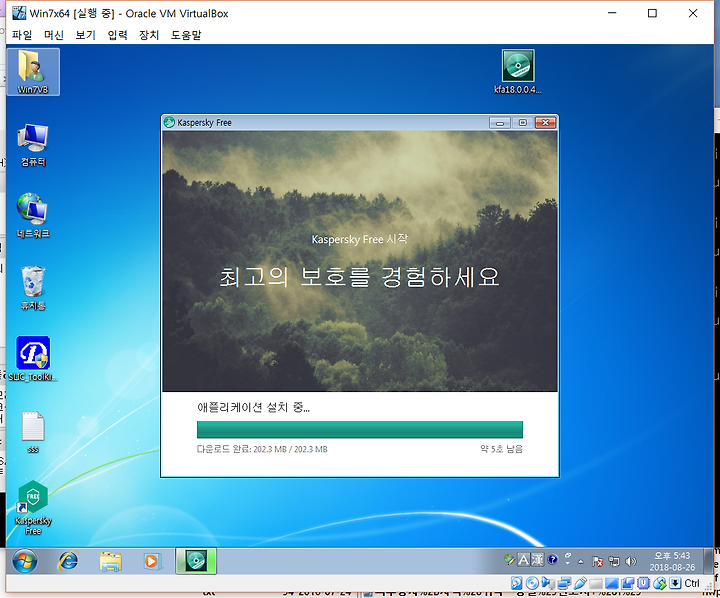720x598 pixels.
Task: Click VirtualBox keyboard capture arrow indicator
Action: [675, 583]
